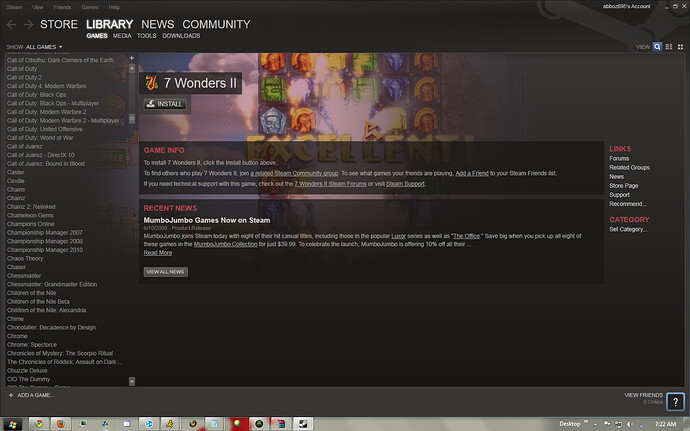690x431 pixels.
Task: Open Set Category option
Action: click(628, 230)
